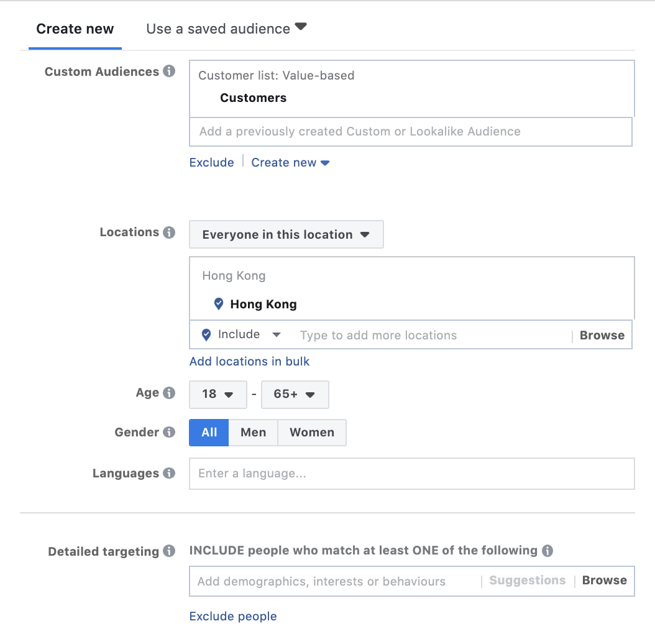Click the Hong Kong location pin icon

[219, 304]
